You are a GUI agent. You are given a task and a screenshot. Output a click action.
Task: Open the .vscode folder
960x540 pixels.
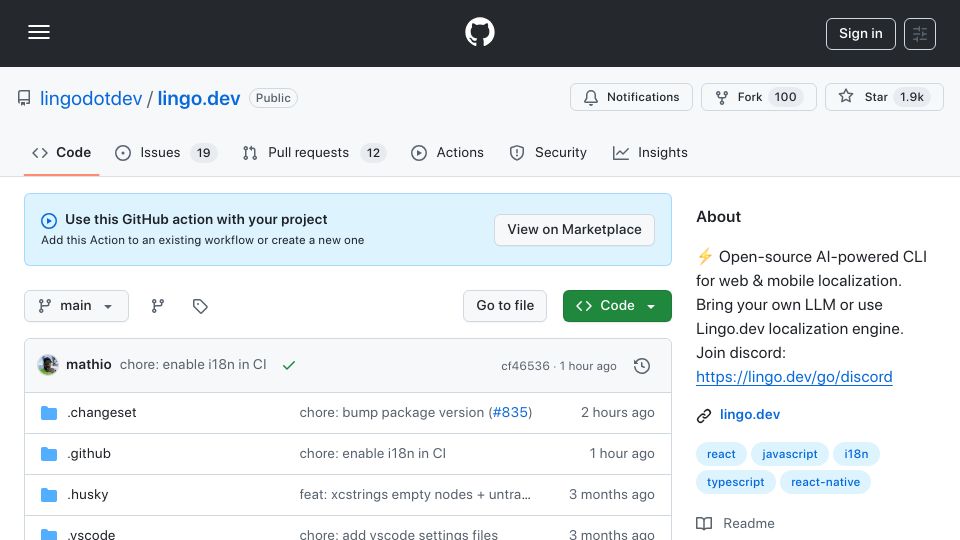point(91,534)
